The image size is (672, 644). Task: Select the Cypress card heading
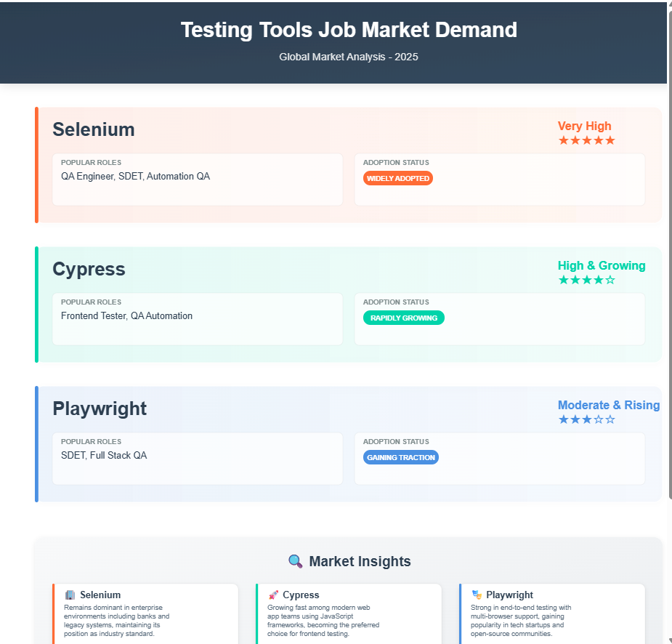(x=89, y=269)
